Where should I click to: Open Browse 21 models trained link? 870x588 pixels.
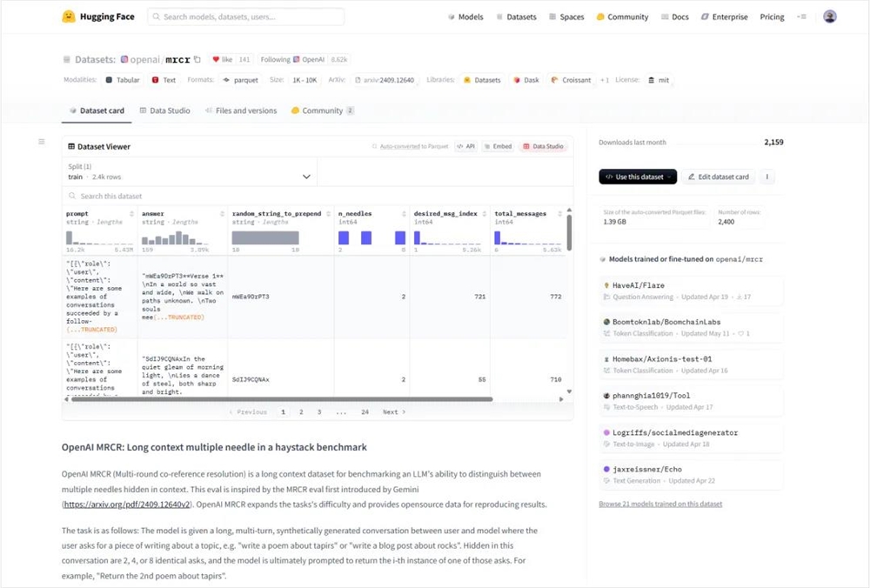[x=659, y=504]
